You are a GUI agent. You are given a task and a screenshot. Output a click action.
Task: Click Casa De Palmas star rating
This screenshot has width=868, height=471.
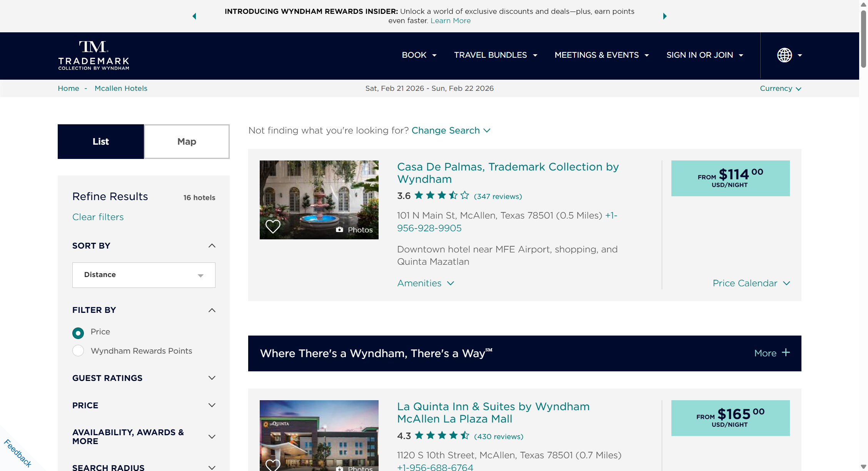point(442,195)
